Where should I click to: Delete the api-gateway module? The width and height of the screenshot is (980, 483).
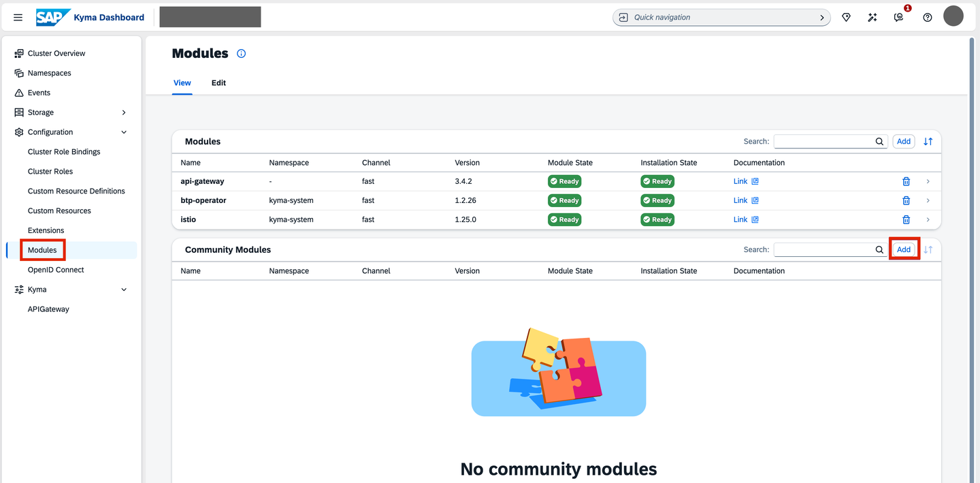pyautogui.click(x=906, y=181)
